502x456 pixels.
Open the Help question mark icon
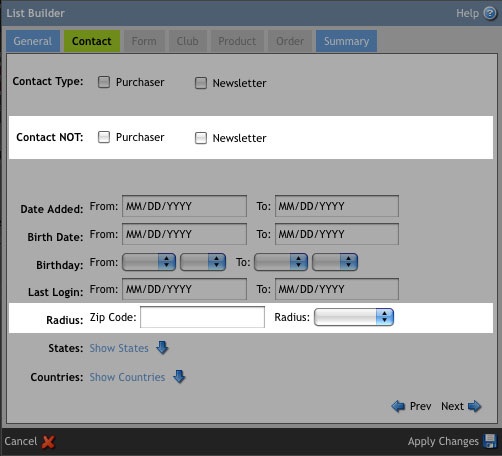coord(490,14)
